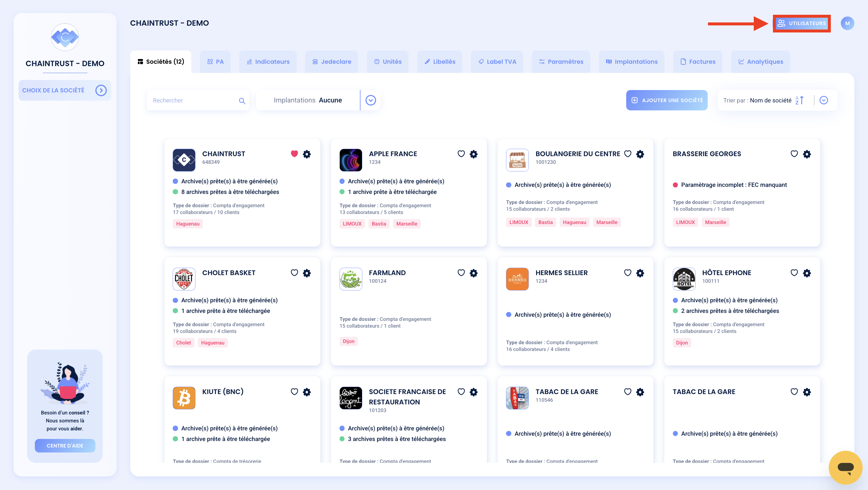Screen dimensions: 868x490
Task: Open the Implantations Aucune combo box
Action: click(318, 100)
